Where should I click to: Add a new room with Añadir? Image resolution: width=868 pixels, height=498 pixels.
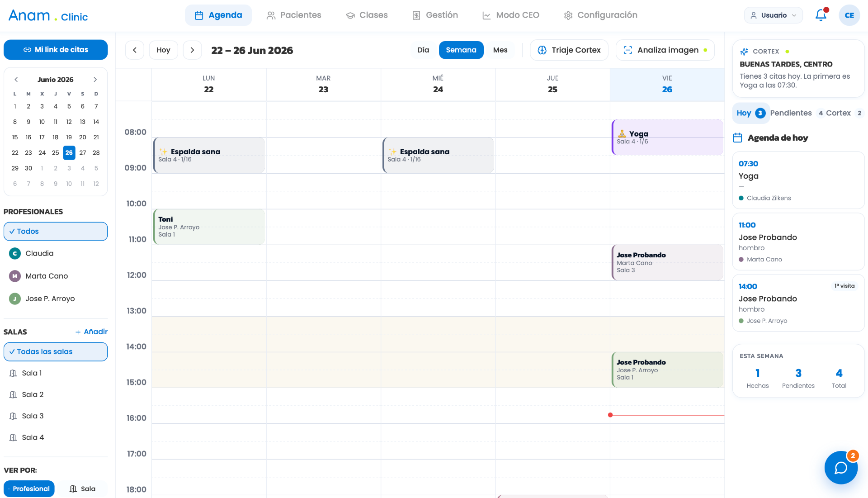pos(91,332)
